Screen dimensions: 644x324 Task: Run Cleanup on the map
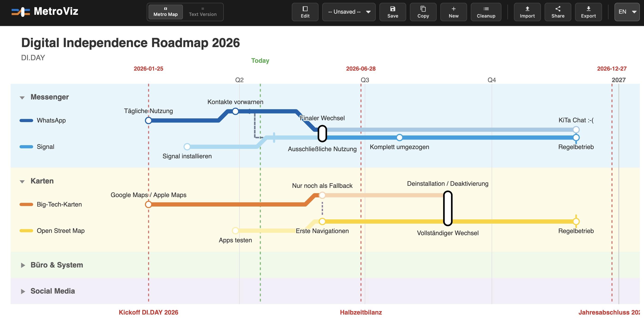[x=486, y=12]
